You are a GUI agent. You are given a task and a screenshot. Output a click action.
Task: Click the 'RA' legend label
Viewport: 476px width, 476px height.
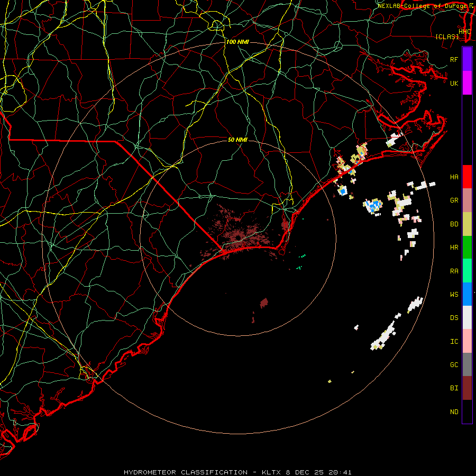point(454,271)
